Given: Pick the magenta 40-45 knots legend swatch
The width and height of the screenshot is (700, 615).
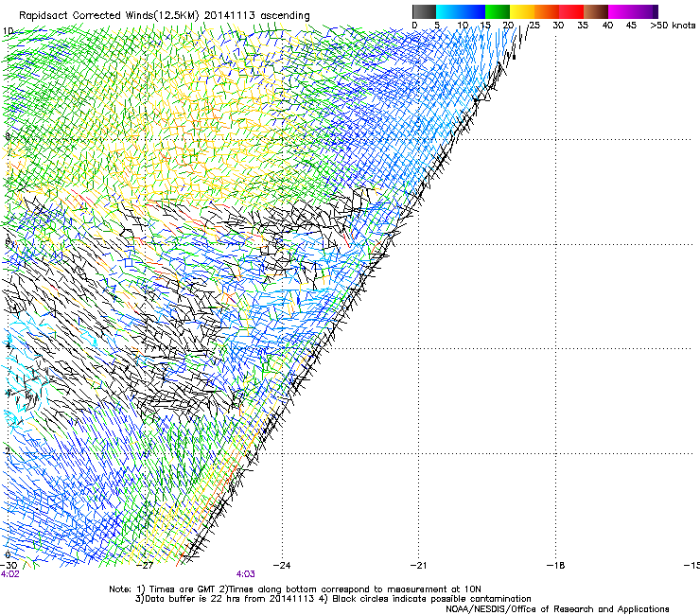Looking at the screenshot, I should [x=621, y=11].
